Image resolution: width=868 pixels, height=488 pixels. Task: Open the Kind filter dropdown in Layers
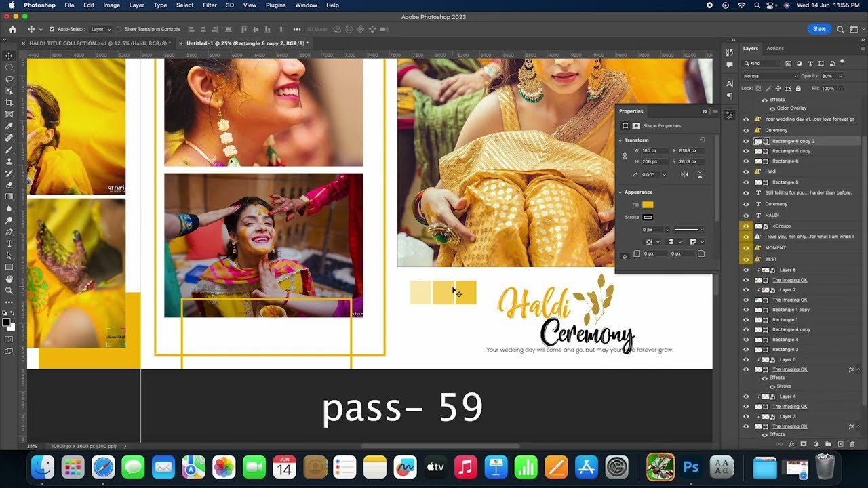[762, 64]
